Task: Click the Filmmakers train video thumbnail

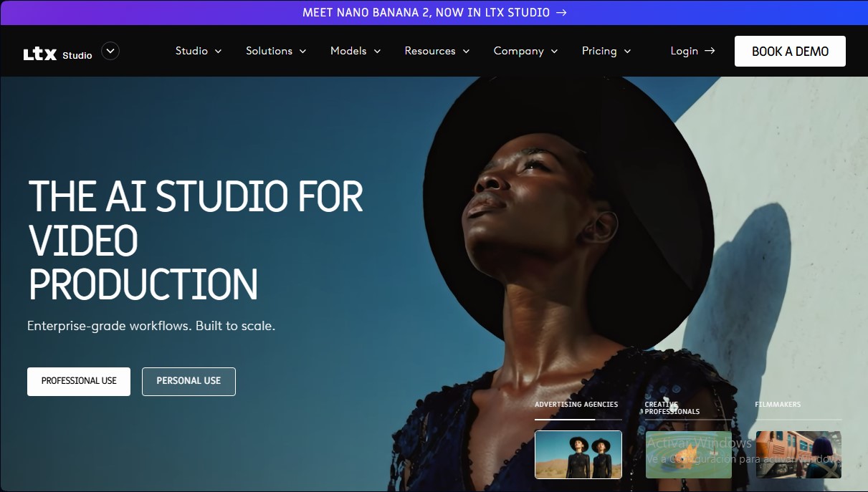Action: (798, 454)
